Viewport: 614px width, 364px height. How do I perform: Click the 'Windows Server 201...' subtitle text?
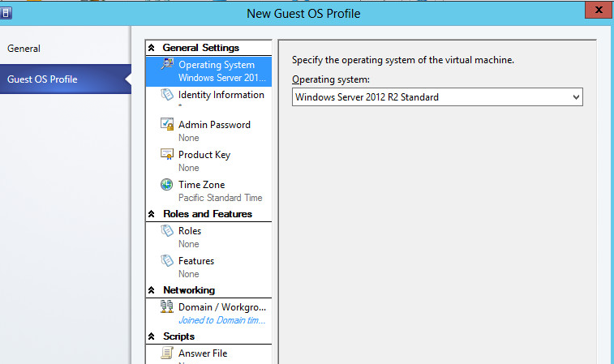point(222,78)
